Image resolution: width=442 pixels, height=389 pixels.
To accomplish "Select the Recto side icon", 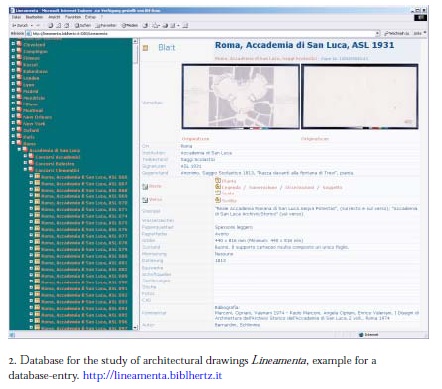I will coord(145,187).
